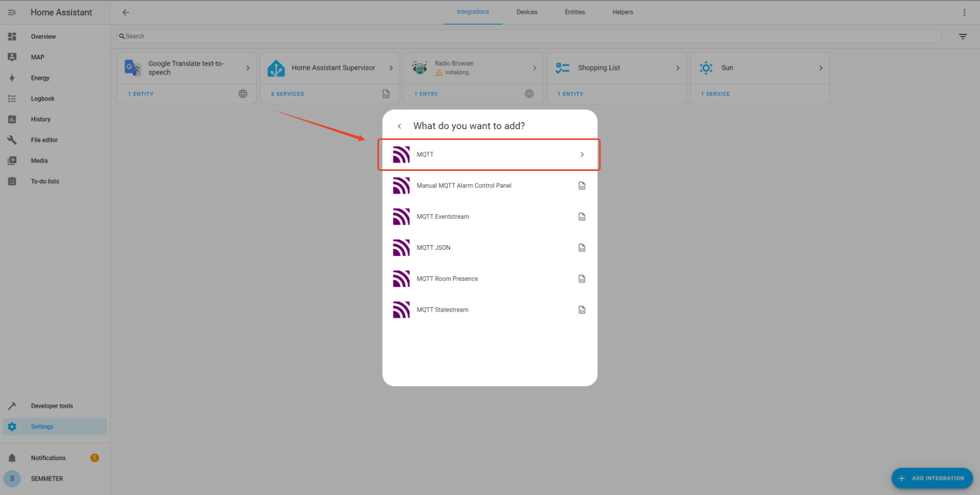Expand the Radio Browser card chevron
The width and height of the screenshot is (980, 495).
click(x=534, y=68)
